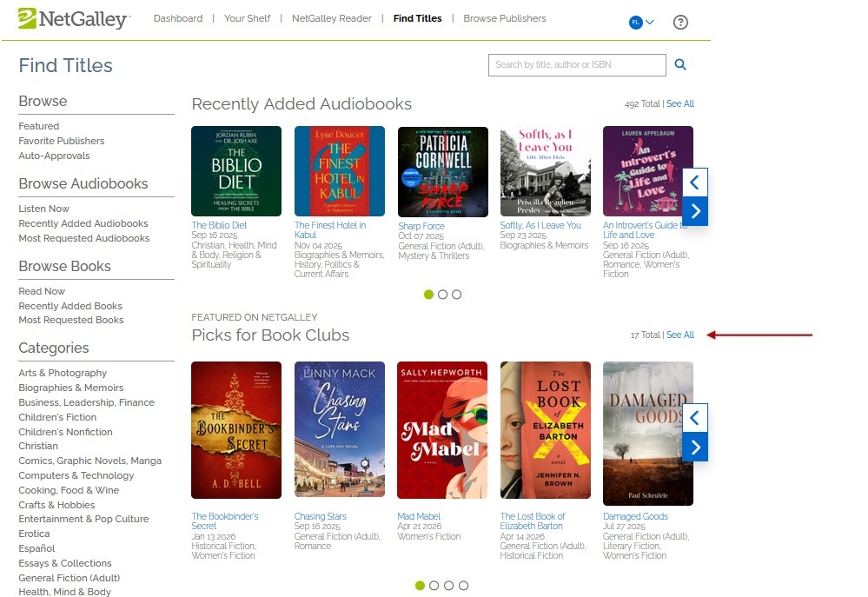Expand the account dropdown arrow

(650, 22)
